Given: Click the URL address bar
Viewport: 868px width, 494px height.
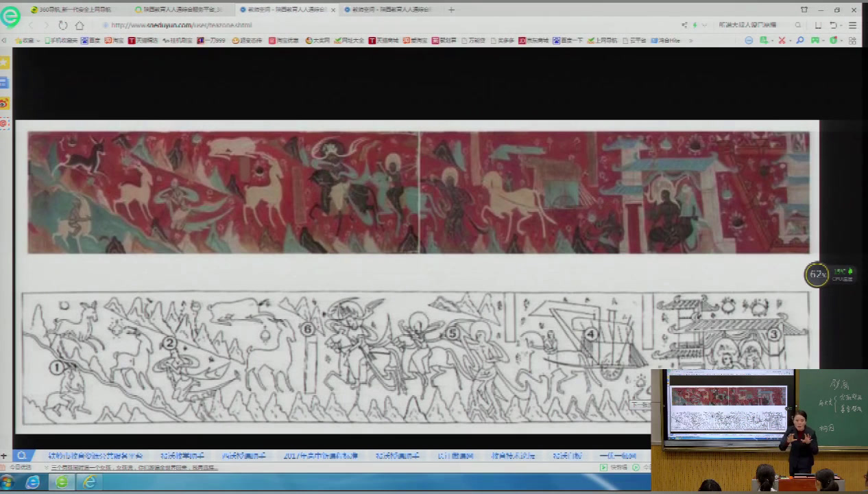Looking at the screenshot, I should [x=343, y=25].
